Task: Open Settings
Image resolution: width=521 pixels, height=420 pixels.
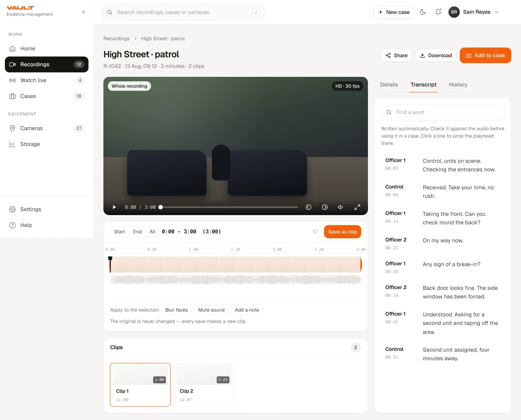Action: (46, 209)
